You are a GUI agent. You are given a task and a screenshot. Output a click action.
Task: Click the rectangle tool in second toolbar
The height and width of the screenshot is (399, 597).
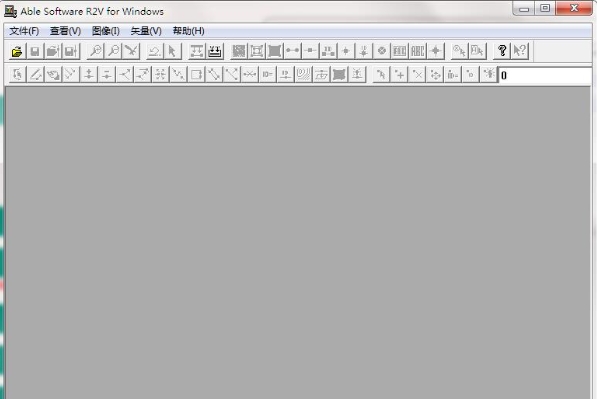tap(196, 75)
